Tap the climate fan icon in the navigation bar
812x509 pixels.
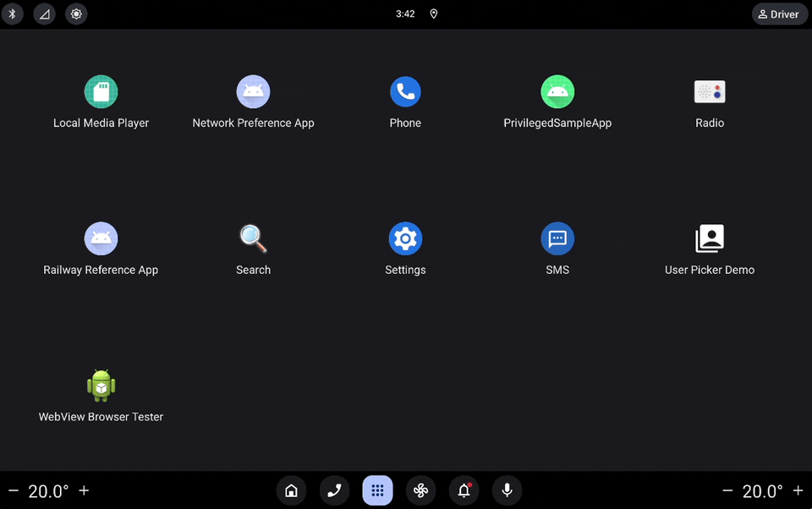420,490
